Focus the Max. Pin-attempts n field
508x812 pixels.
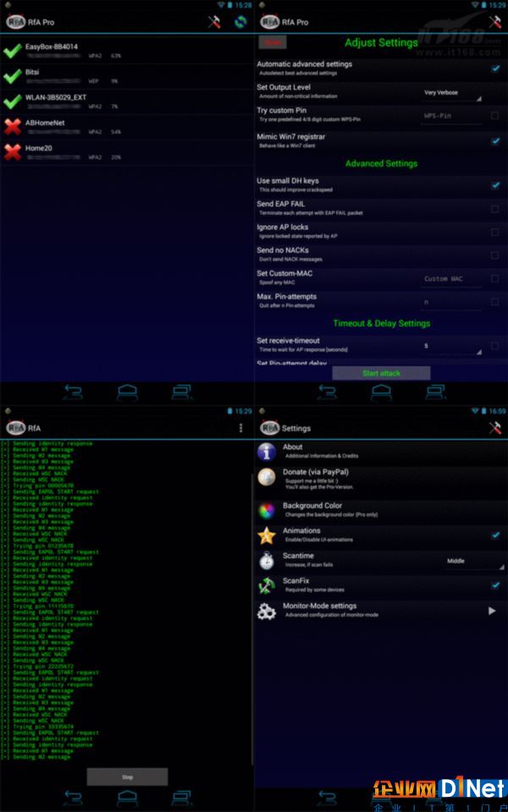(451, 303)
